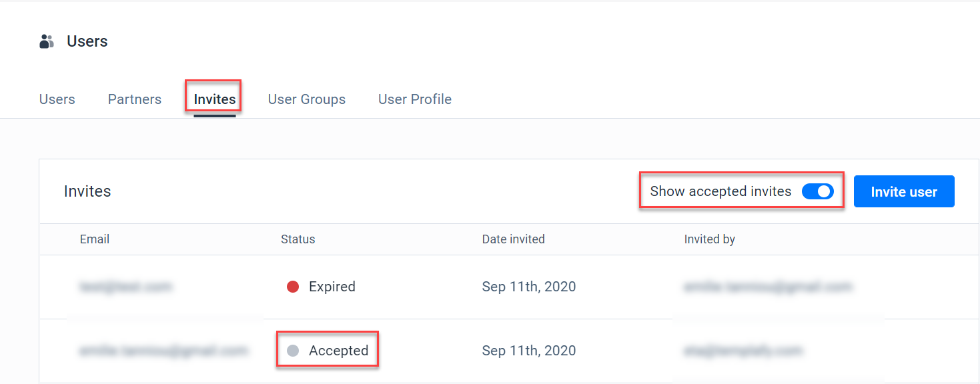Image resolution: width=980 pixels, height=384 pixels.
Task: Click the Invites section heading
Action: pyautogui.click(x=87, y=191)
